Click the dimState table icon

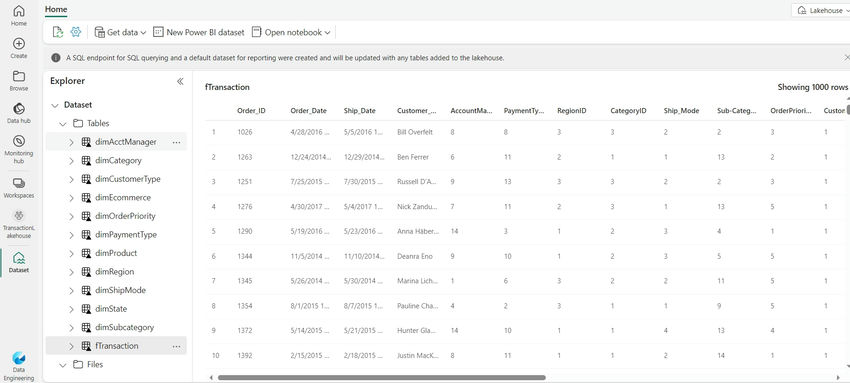[86, 309]
